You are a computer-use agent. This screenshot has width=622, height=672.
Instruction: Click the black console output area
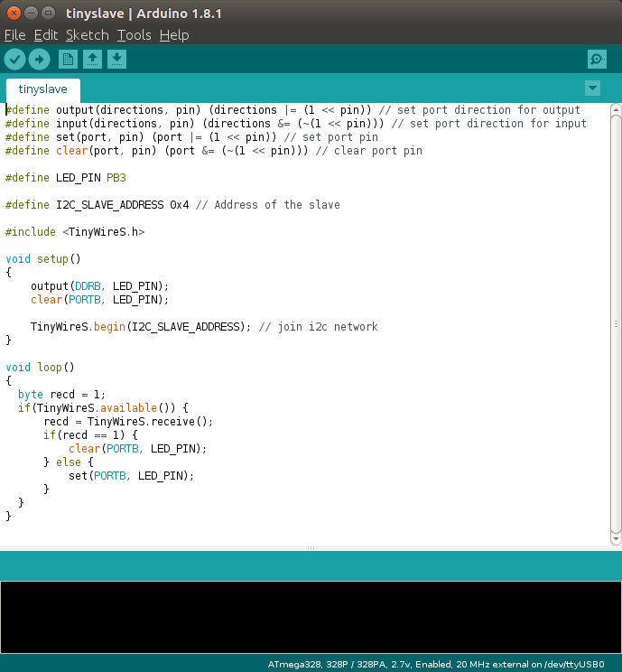pos(311,617)
